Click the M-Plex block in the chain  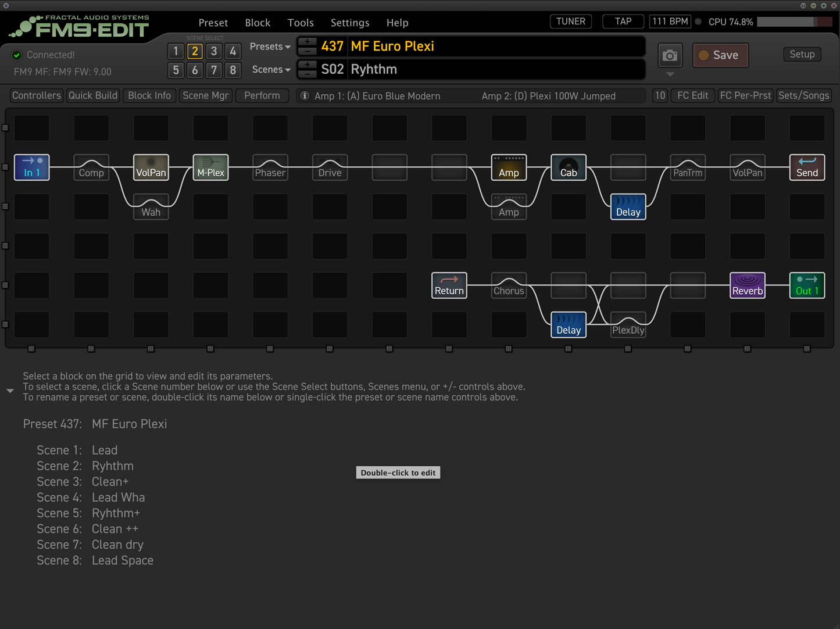210,167
